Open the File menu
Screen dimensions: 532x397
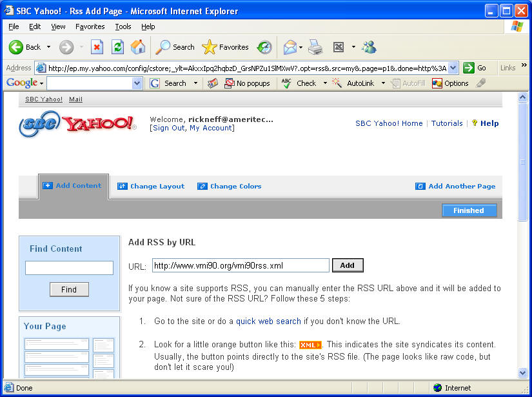click(x=14, y=26)
